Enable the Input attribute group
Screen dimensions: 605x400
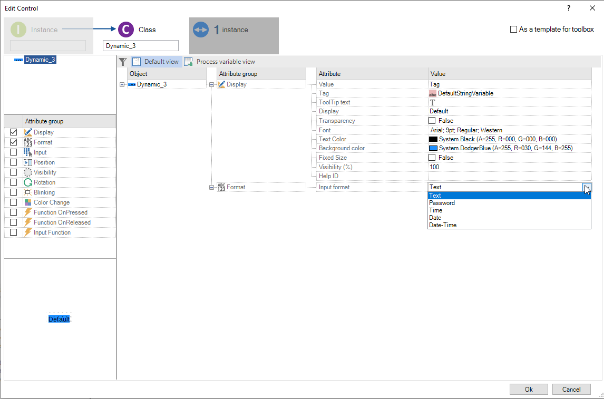pos(14,152)
